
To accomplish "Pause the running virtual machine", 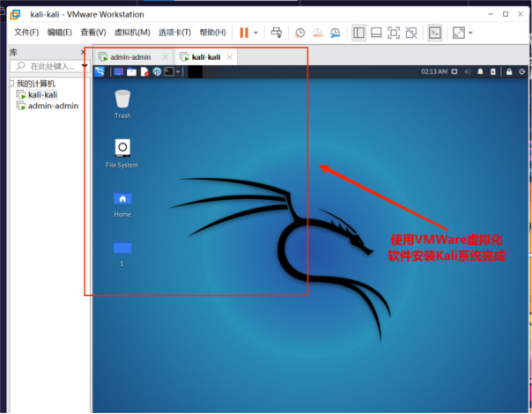I will pyautogui.click(x=244, y=33).
